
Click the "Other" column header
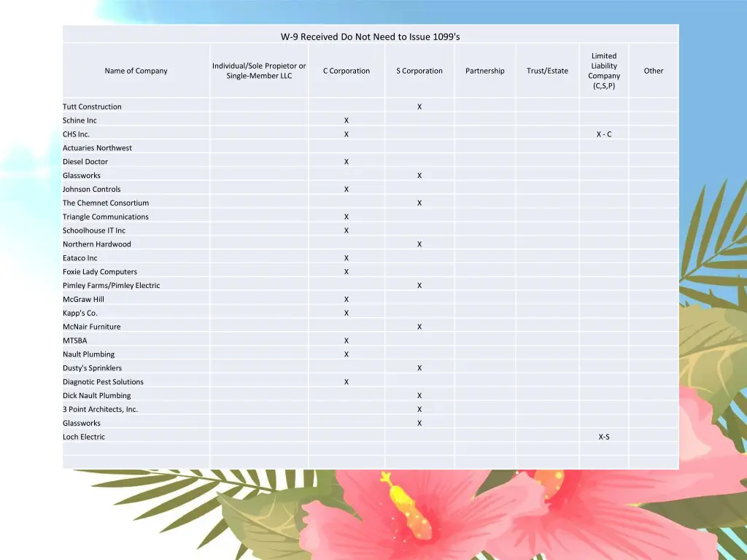[x=654, y=71]
